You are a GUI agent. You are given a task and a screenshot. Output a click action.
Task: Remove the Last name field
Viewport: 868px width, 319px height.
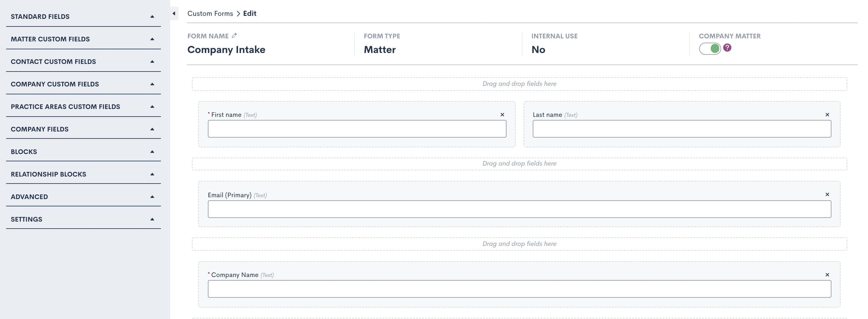827,115
